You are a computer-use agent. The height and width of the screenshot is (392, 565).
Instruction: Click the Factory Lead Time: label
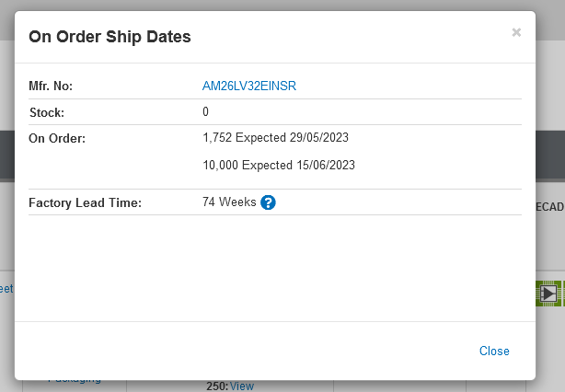pos(85,202)
